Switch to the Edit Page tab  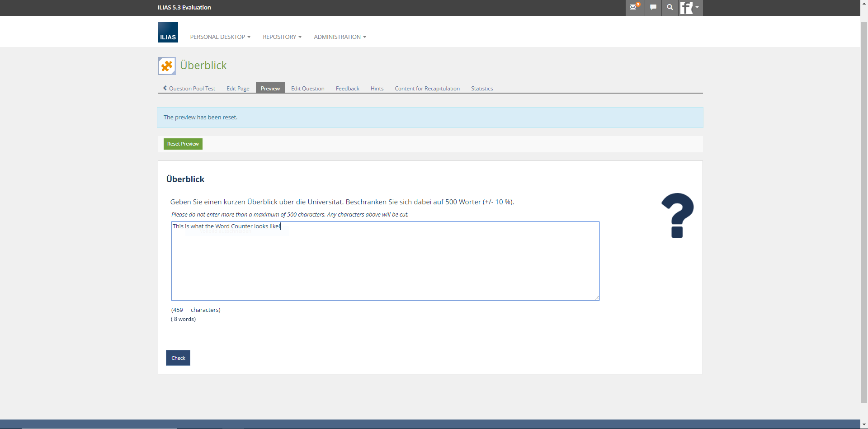tap(238, 89)
